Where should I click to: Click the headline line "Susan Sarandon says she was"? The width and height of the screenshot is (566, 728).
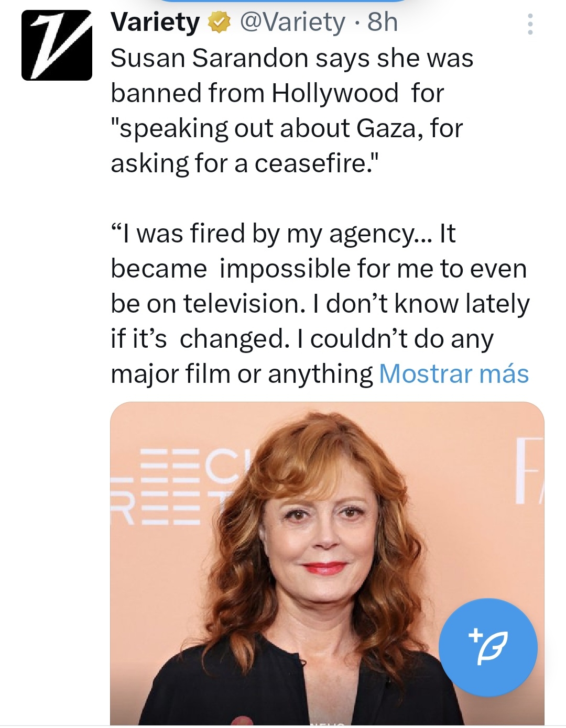(292, 58)
